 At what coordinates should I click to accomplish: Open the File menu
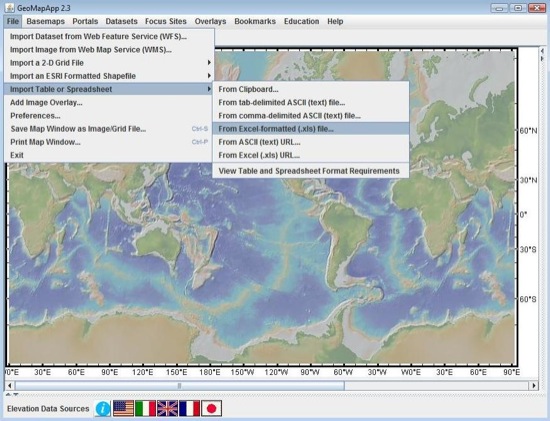(13, 21)
